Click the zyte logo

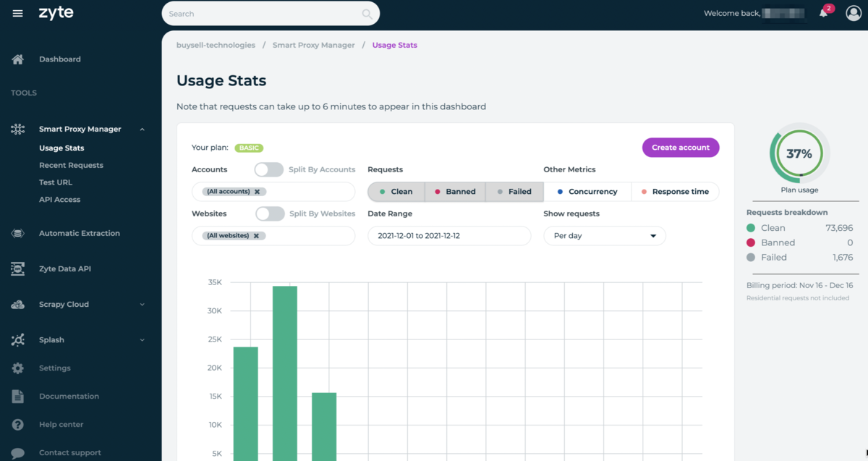click(x=56, y=14)
